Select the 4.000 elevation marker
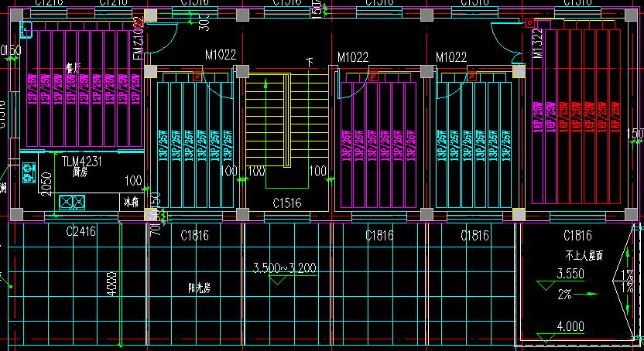 [570, 327]
